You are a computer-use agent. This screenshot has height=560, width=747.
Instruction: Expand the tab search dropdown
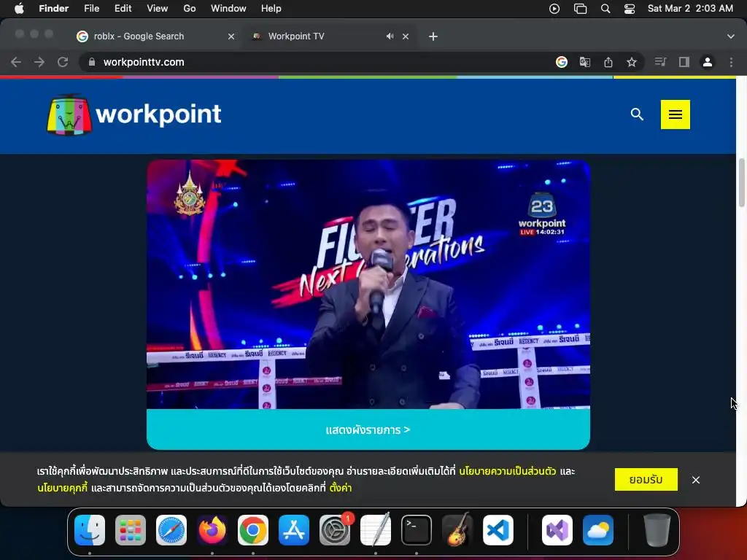(x=731, y=36)
